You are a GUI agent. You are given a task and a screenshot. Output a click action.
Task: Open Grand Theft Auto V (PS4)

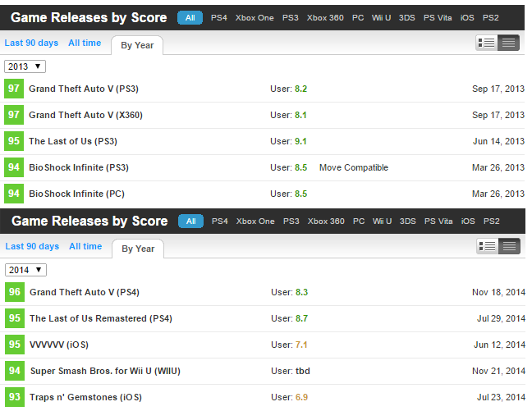click(x=85, y=292)
